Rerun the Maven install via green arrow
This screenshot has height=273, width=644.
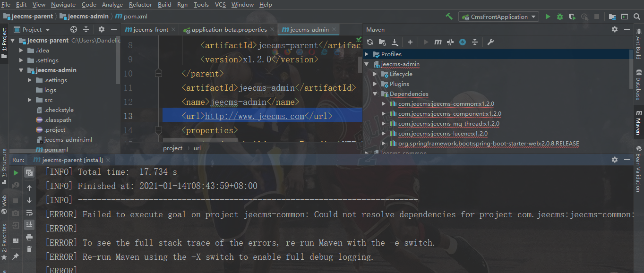pyautogui.click(x=16, y=173)
